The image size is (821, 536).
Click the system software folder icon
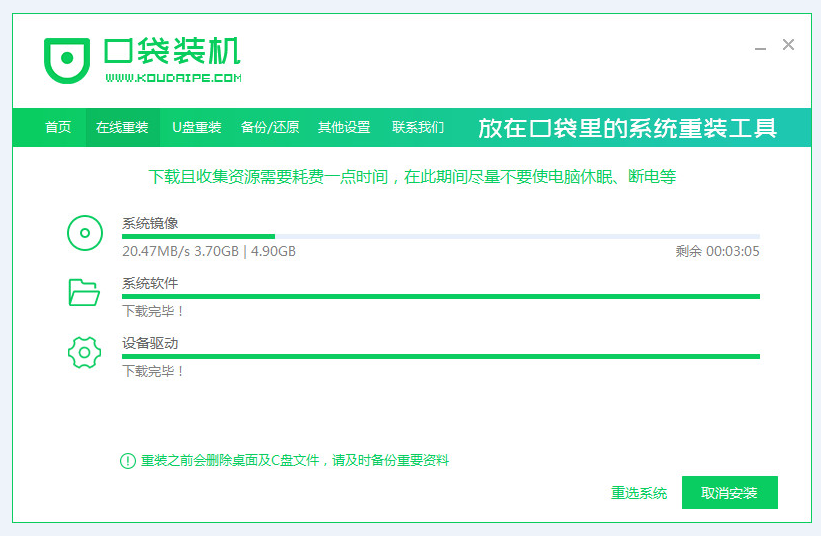[84, 292]
